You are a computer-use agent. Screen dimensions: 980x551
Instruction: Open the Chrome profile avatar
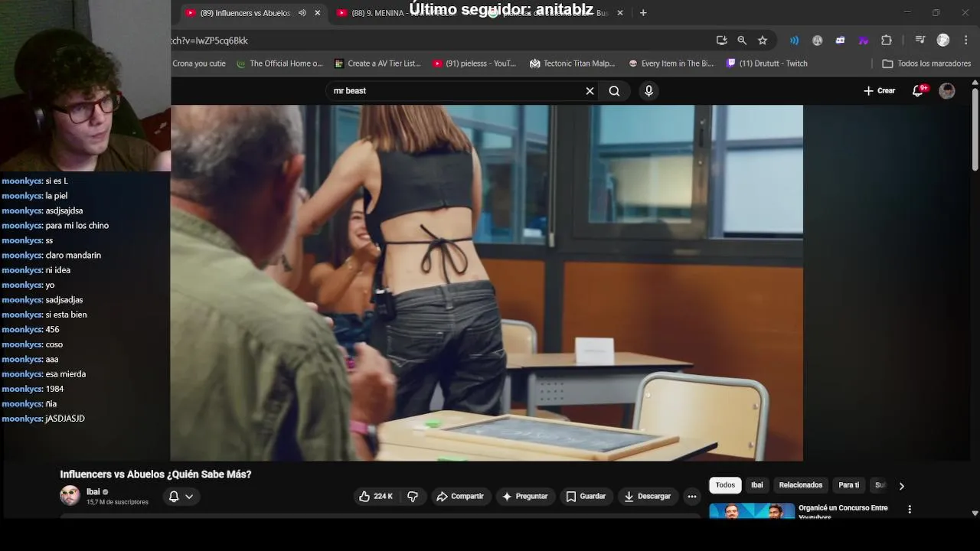point(943,41)
